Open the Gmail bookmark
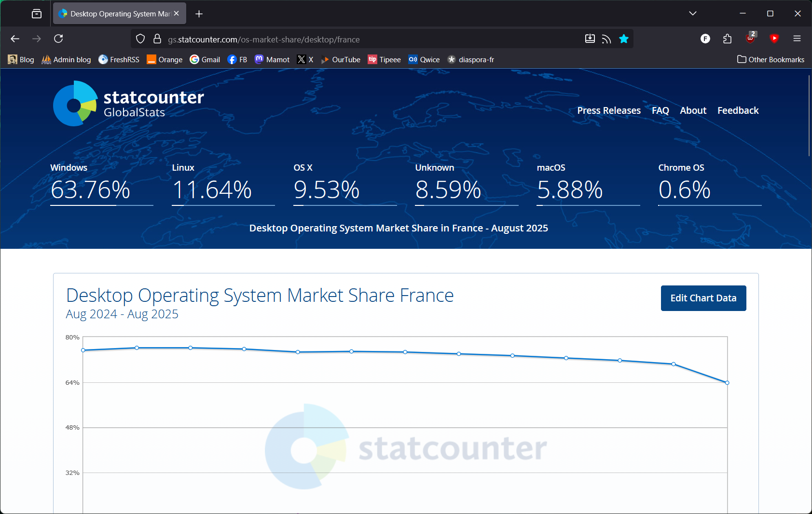 [x=205, y=59]
